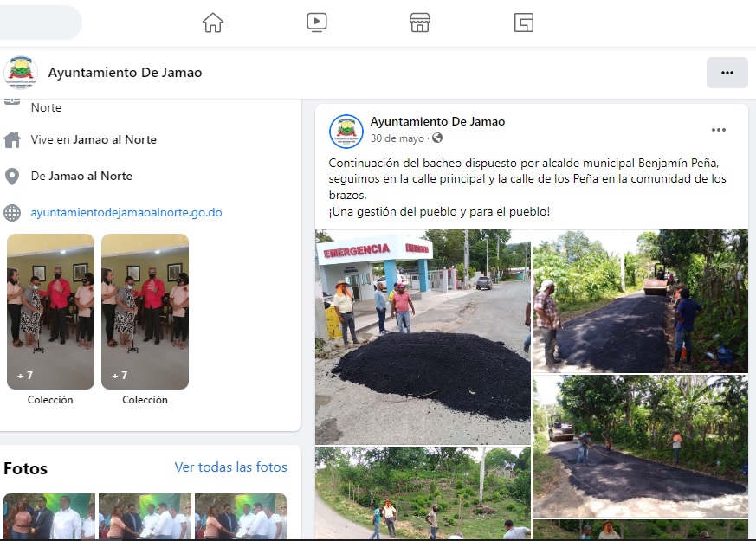Open the second Colección thumbnail
Viewport: 756px width, 541px height.
(x=145, y=312)
